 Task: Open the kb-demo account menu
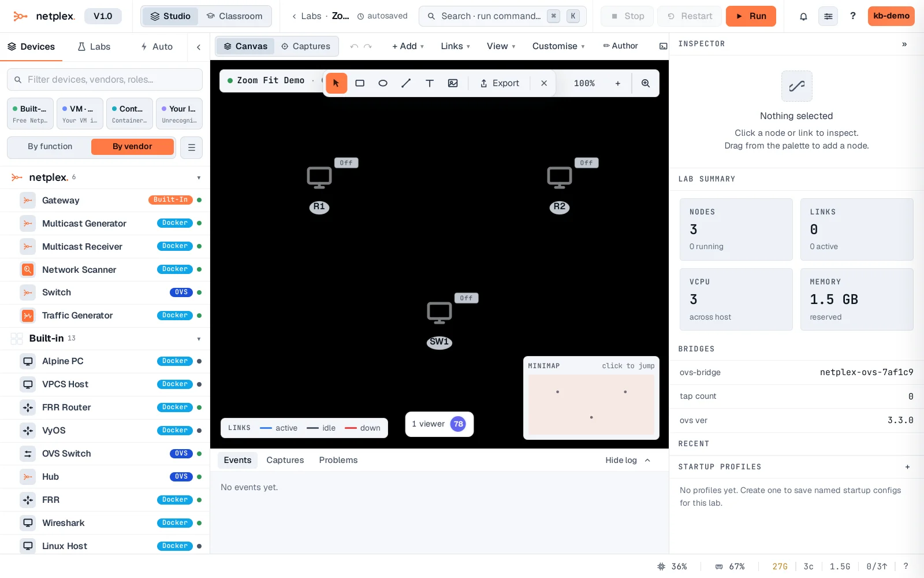(891, 16)
